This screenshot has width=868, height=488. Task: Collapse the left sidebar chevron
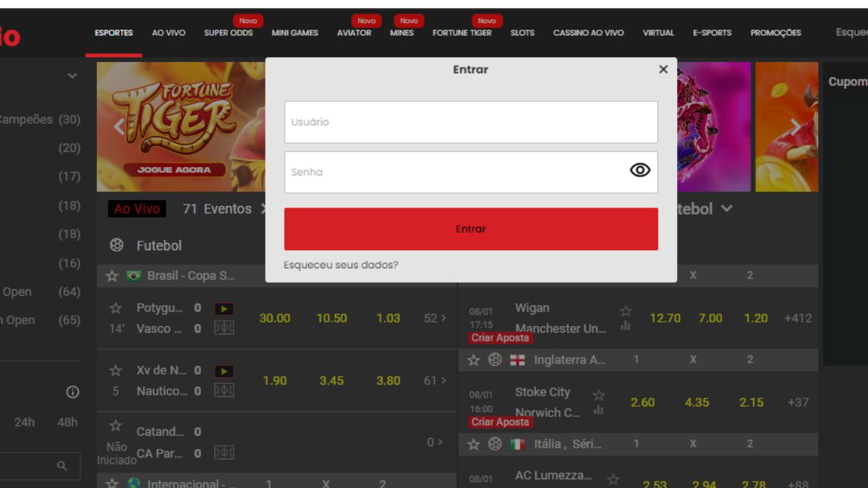click(72, 76)
